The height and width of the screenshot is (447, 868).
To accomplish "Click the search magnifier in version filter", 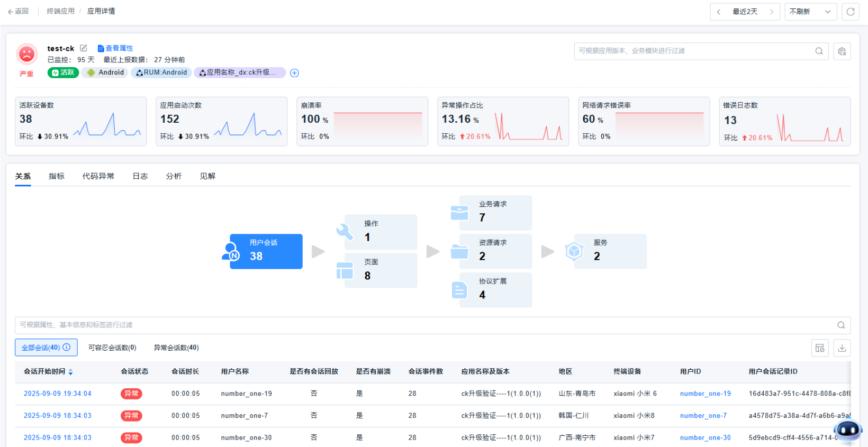I will [819, 51].
